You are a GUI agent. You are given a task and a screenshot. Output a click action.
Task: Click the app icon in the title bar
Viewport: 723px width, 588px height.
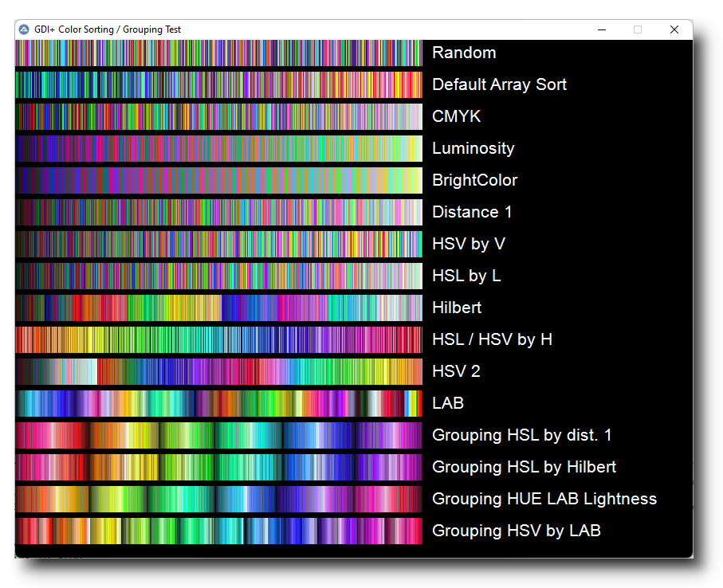pyautogui.click(x=24, y=29)
